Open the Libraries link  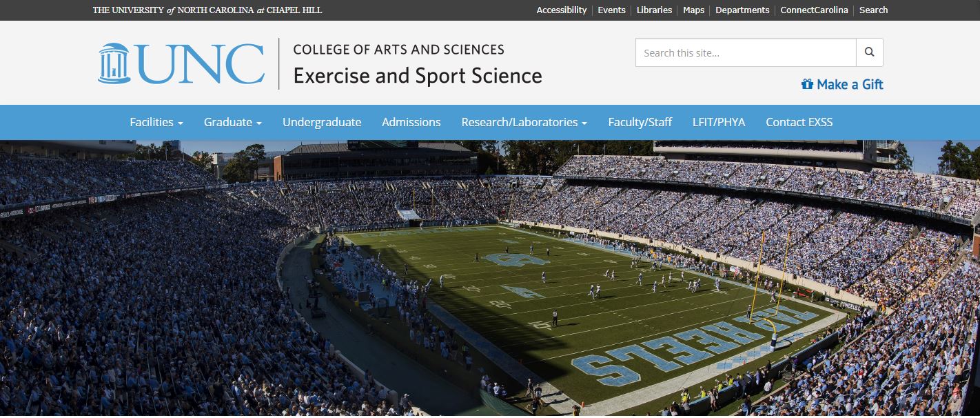pos(654,10)
